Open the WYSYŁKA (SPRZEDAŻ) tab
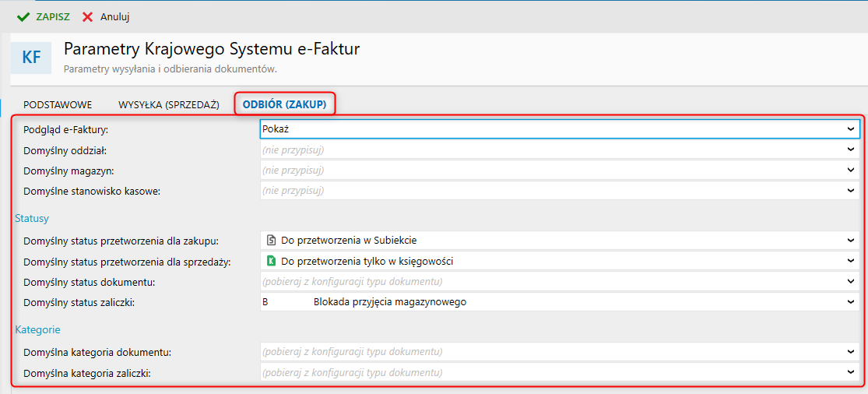Image resolution: width=868 pixels, height=394 pixels. (168, 104)
